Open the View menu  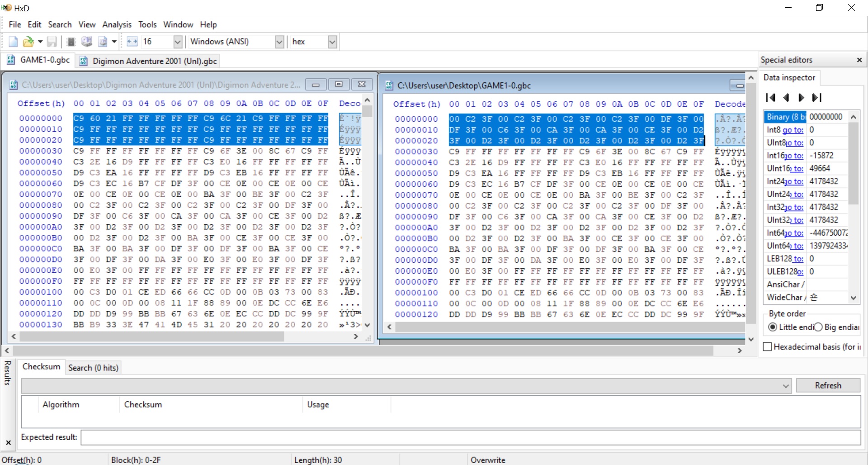87,24
